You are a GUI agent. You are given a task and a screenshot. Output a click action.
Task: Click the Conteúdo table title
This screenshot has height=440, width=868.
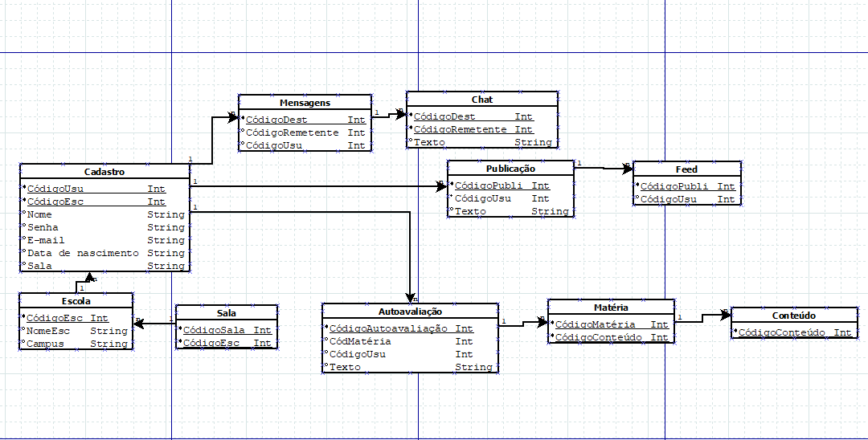point(793,316)
